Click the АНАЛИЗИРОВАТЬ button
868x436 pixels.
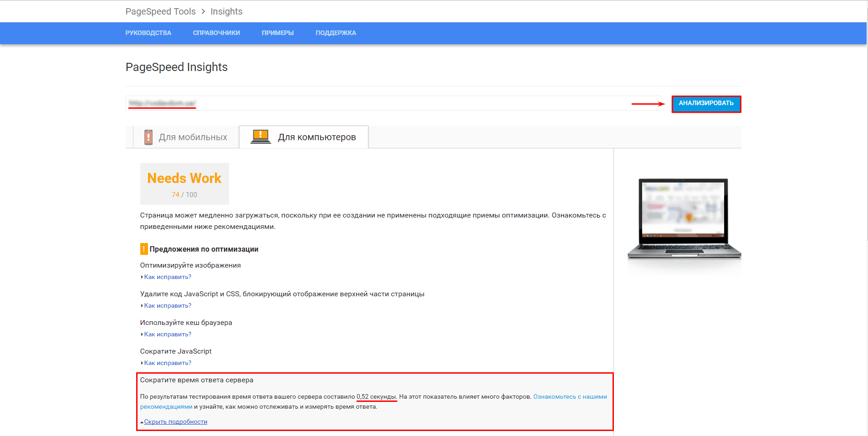[x=706, y=104]
